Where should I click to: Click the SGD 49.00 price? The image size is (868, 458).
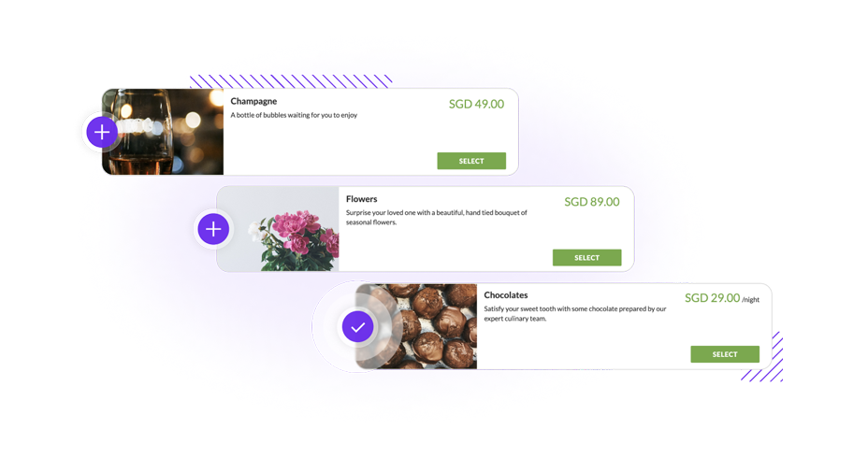click(476, 104)
